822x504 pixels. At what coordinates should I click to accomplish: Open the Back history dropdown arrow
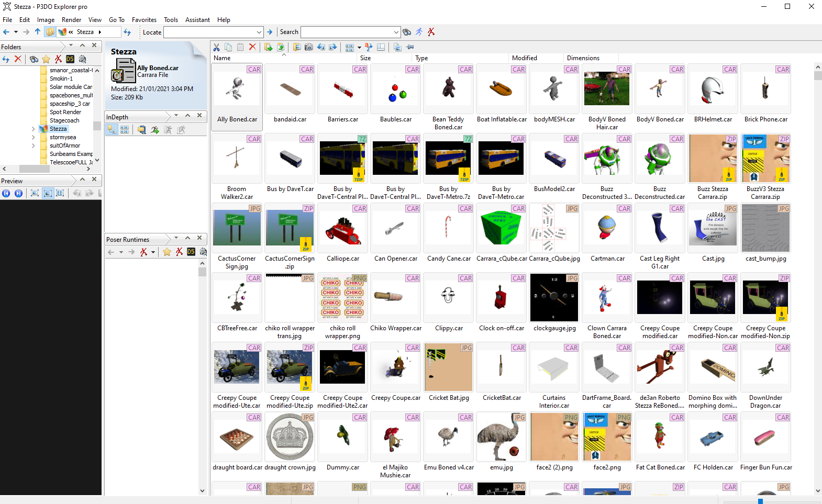16,32
